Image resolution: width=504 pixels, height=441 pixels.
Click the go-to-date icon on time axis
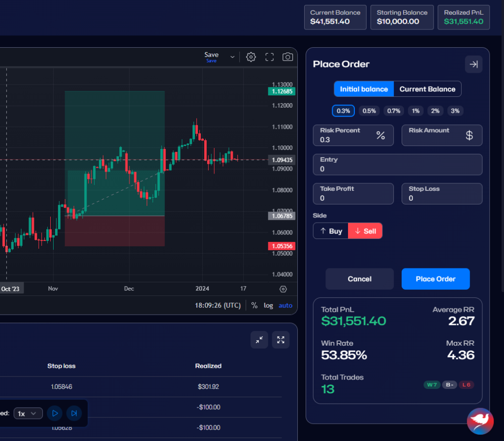point(283,289)
